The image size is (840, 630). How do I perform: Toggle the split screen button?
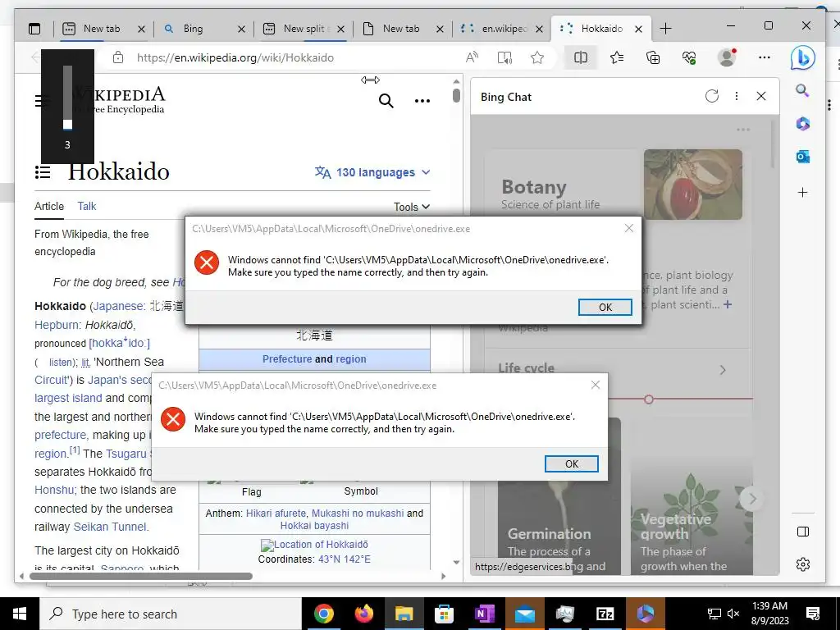click(581, 57)
